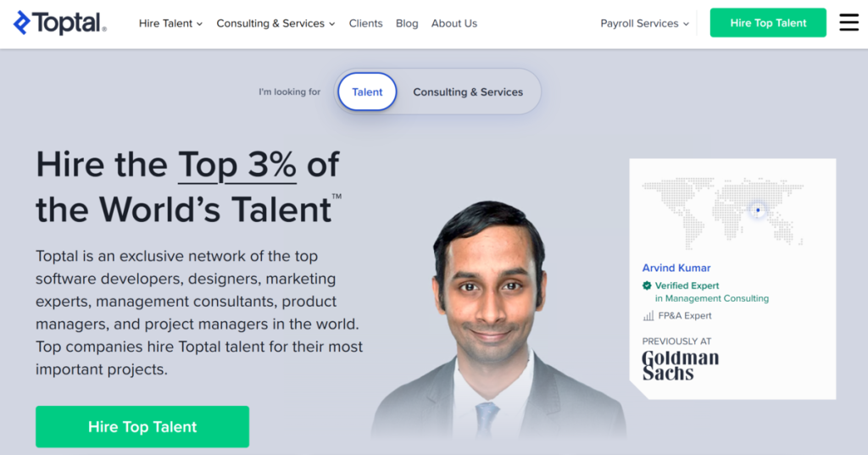Open the About Us page
868x455 pixels.
454,24
